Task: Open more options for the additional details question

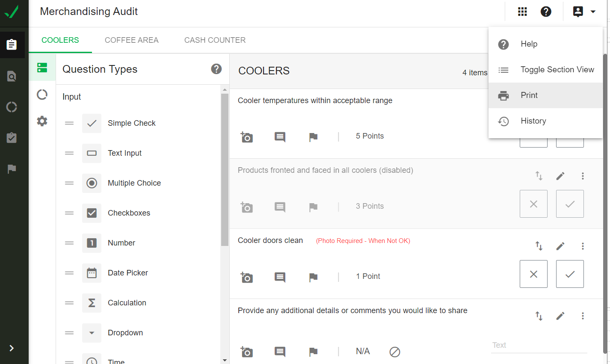Action: tap(583, 316)
